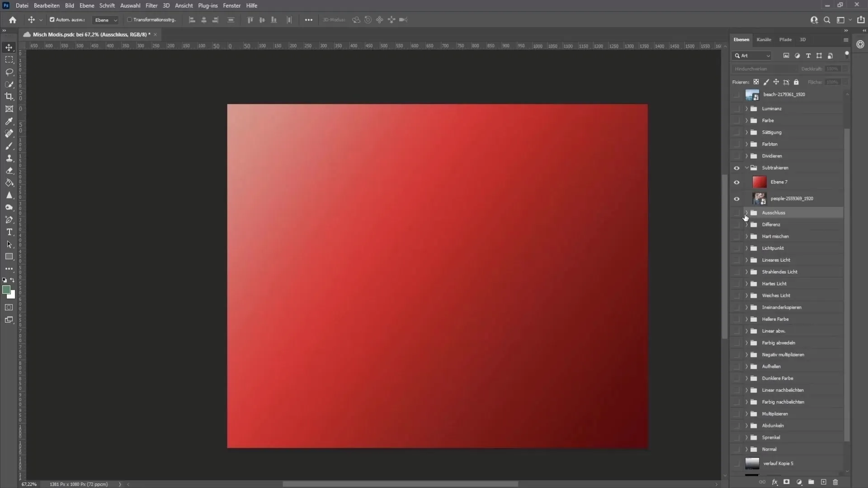The image size is (868, 488).
Task: Open the search icon in options bar
Action: (x=827, y=20)
